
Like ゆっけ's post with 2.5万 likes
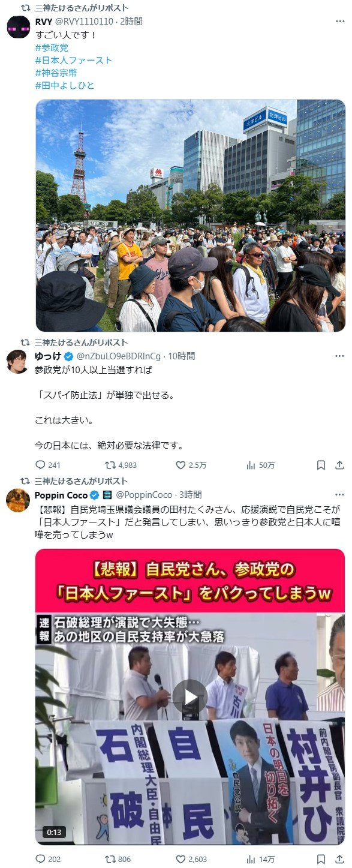click(191, 465)
